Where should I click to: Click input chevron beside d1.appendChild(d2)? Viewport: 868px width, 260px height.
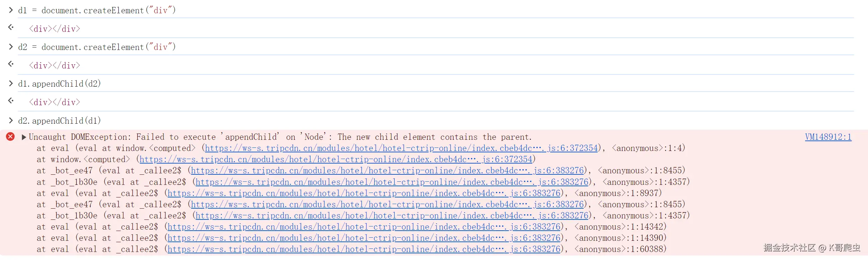point(11,84)
